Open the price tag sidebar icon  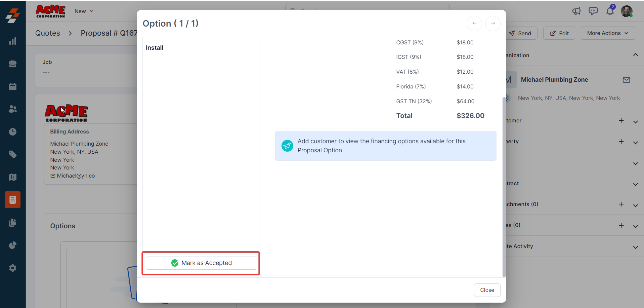tap(13, 154)
